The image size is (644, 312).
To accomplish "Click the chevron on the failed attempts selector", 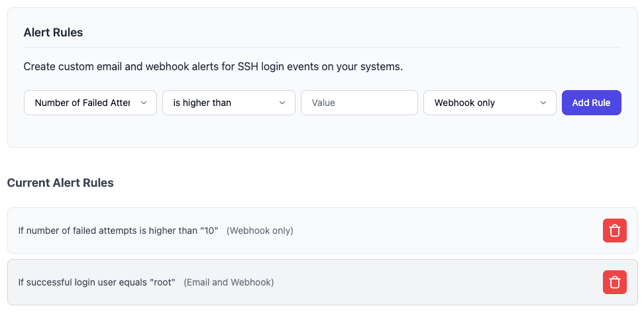I will click(144, 103).
